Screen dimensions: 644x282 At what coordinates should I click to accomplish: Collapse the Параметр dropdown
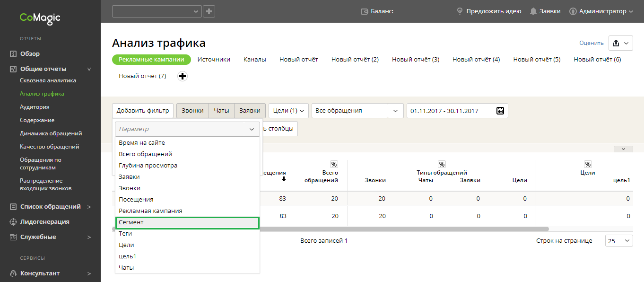[x=252, y=129]
